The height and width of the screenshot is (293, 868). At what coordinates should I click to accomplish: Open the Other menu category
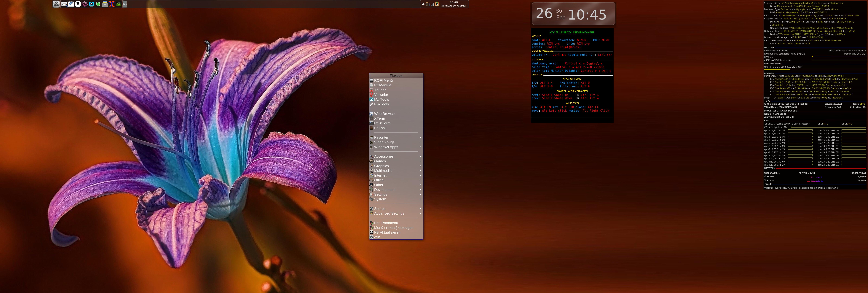[396, 185]
